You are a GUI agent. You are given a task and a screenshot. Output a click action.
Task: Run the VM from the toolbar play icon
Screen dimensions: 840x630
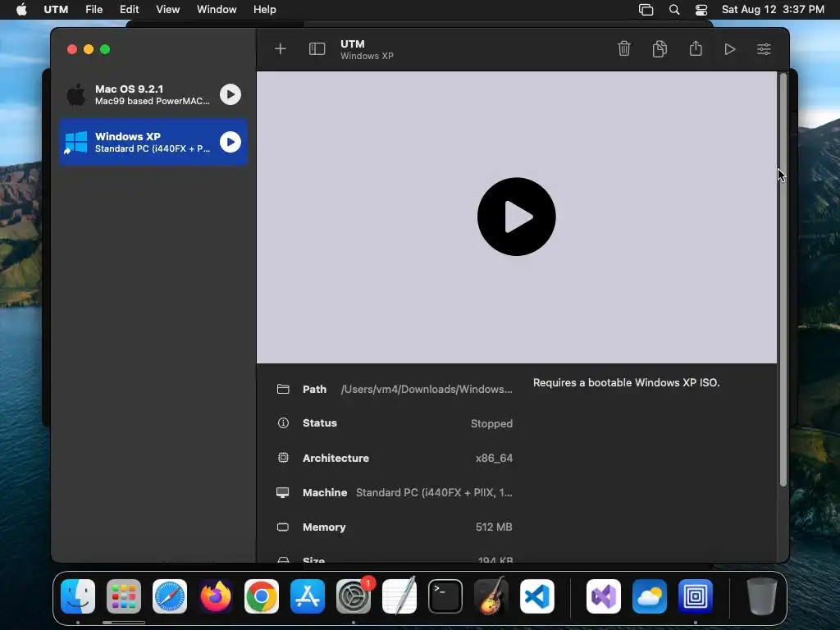(729, 49)
